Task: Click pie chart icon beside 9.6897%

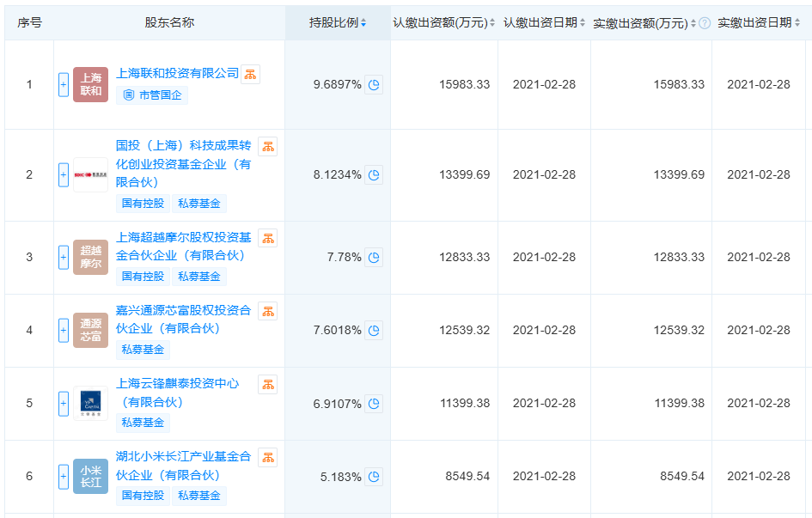Action: [x=374, y=84]
